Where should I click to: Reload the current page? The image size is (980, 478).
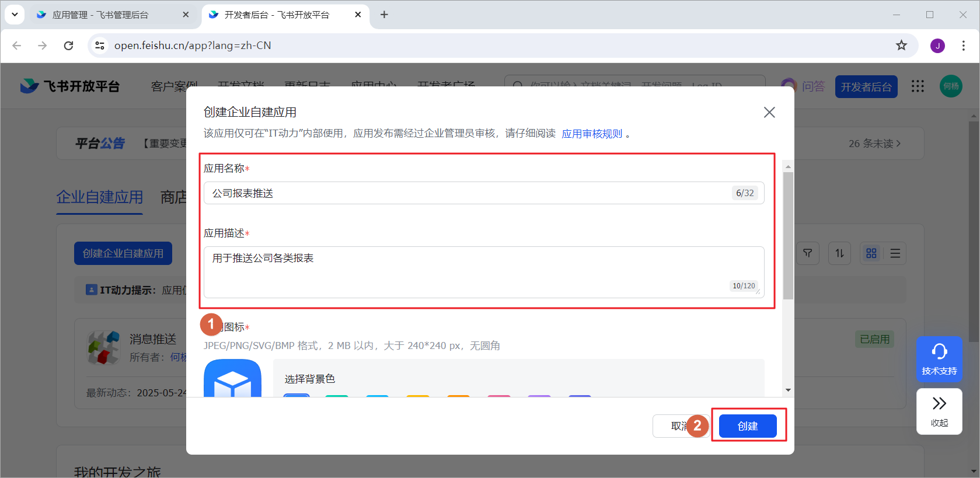[x=68, y=46]
